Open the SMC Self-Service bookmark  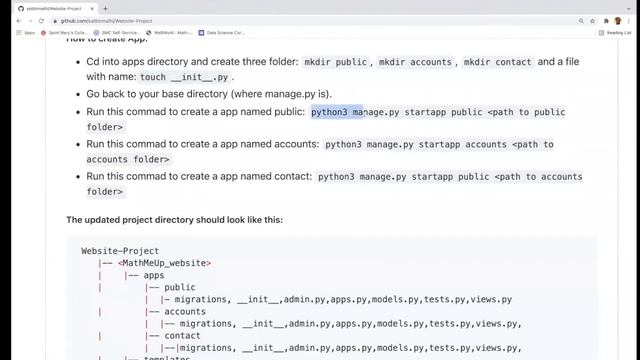pos(117,33)
